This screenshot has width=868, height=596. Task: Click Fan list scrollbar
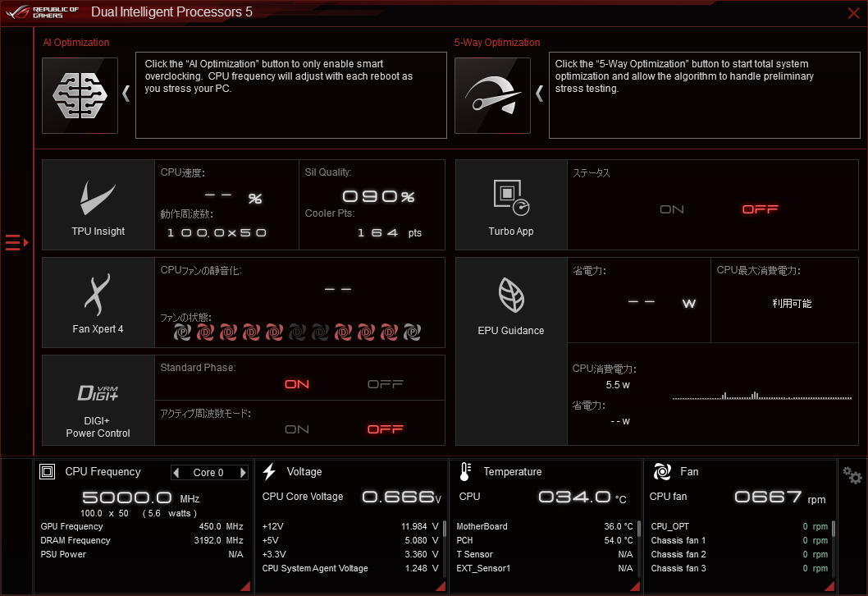(x=833, y=529)
